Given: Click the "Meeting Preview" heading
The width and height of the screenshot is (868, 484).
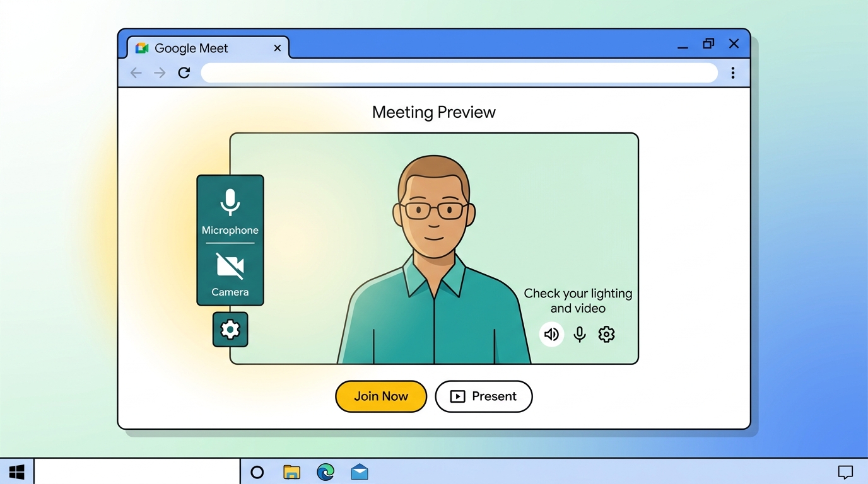Looking at the screenshot, I should coord(434,112).
